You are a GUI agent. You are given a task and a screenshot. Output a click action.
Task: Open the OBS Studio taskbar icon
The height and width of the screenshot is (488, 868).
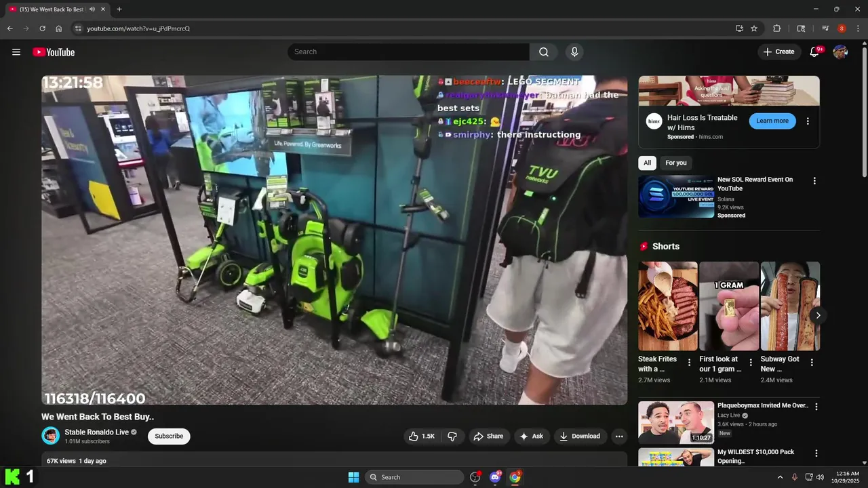475,477
